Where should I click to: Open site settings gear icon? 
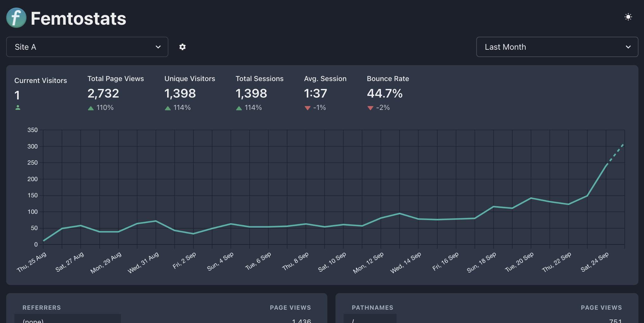coord(182,47)
